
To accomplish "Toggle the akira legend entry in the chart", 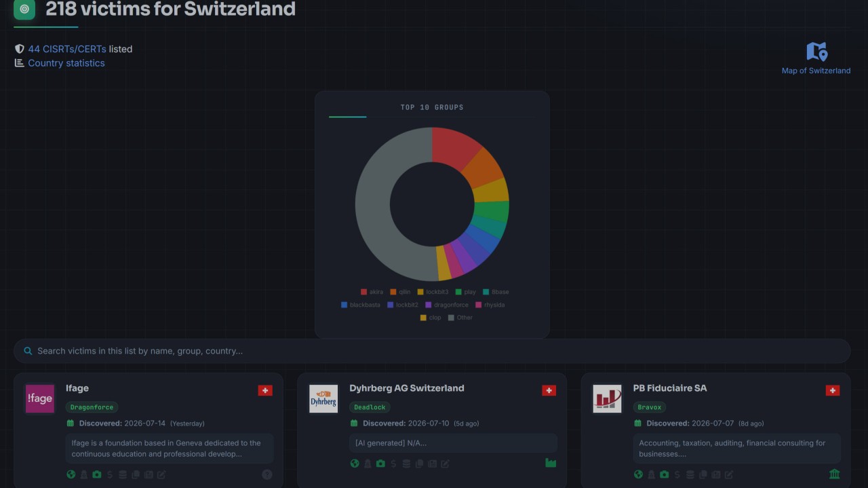I will click(372, 292).
